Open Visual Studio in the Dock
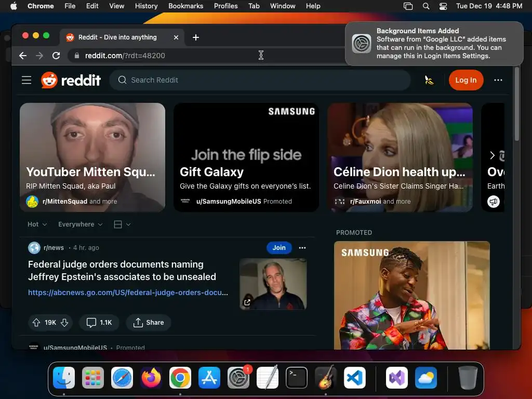Image resolution: width=532 pixels, height=399 pixels. (x=397, y=378)
